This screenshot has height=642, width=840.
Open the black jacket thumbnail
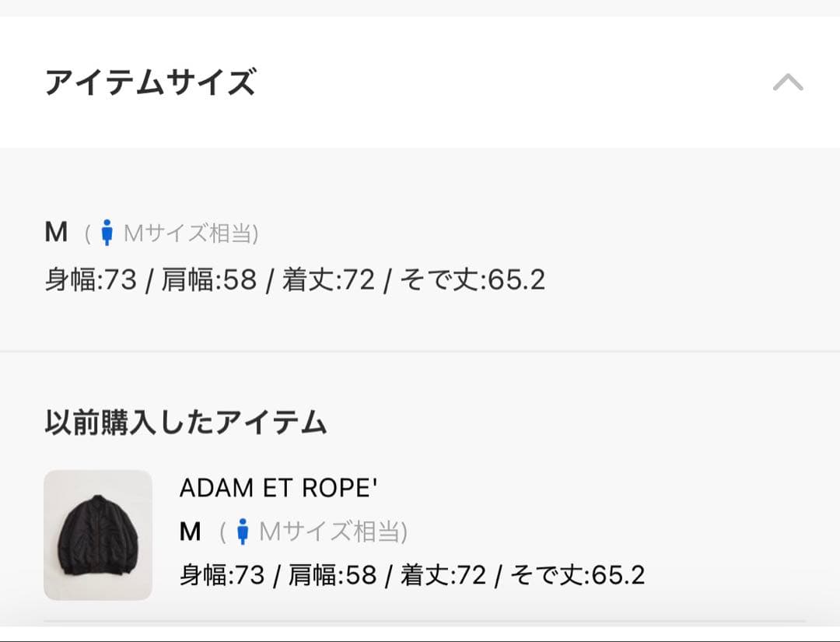click(x=98, y=535)
